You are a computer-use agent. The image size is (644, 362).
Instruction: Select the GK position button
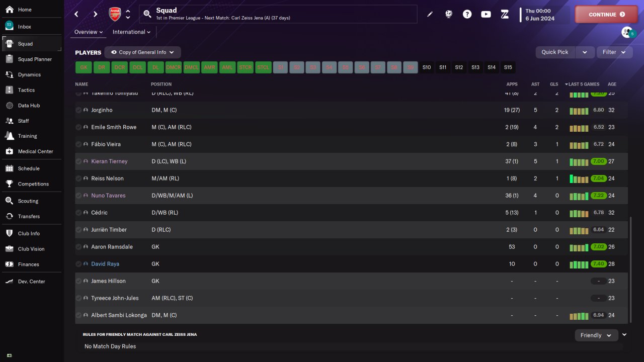point(84,67)
